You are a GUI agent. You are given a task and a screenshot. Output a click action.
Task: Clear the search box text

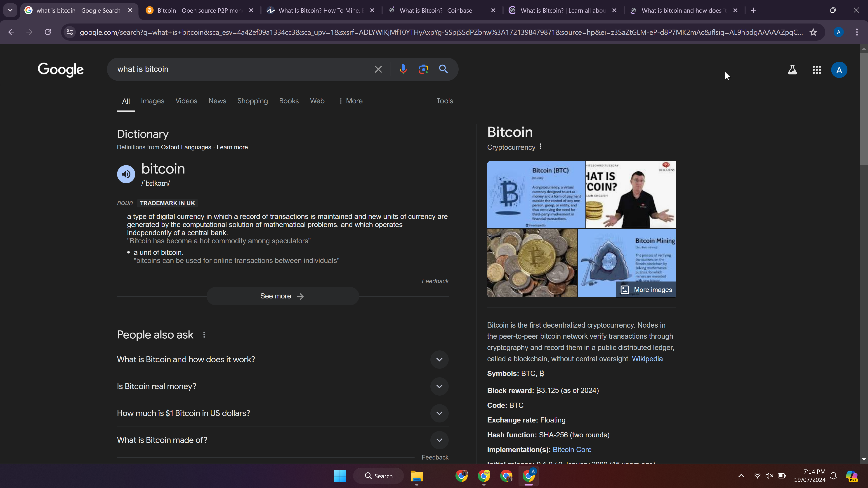click(x=378, y=69)
